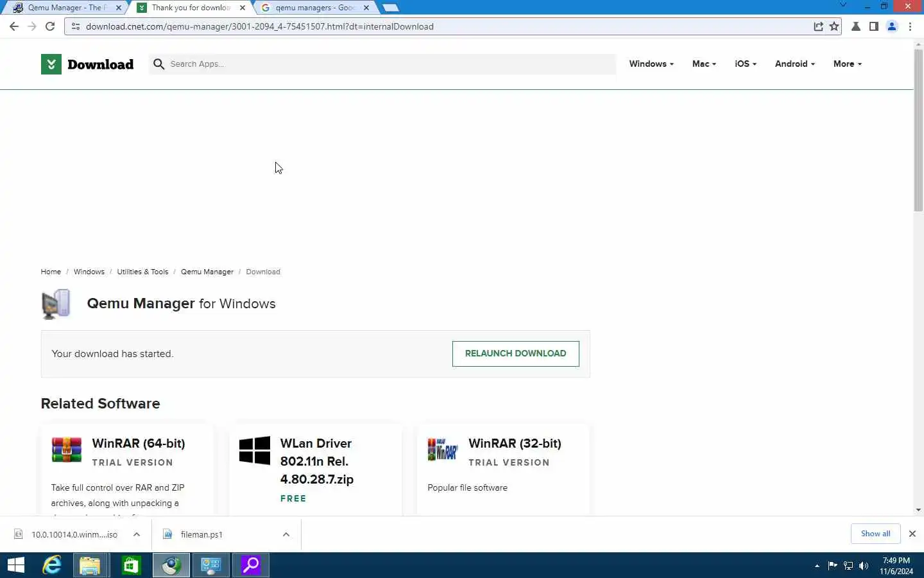
Task: Click the Qemu Manager app icon
Action: coord(56,304)
